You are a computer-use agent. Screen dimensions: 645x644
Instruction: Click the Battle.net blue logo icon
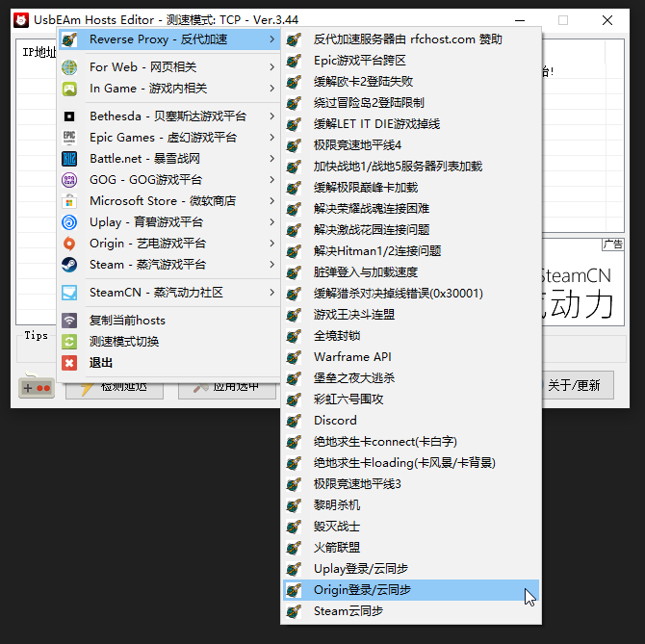click(x=69, y=159)
